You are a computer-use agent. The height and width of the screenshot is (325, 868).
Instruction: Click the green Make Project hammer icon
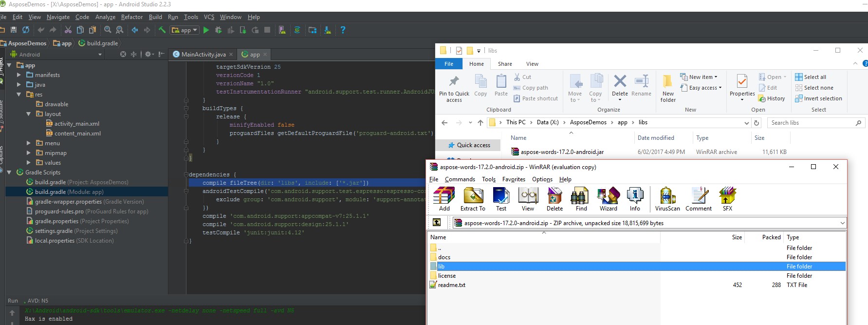[162, 30]
